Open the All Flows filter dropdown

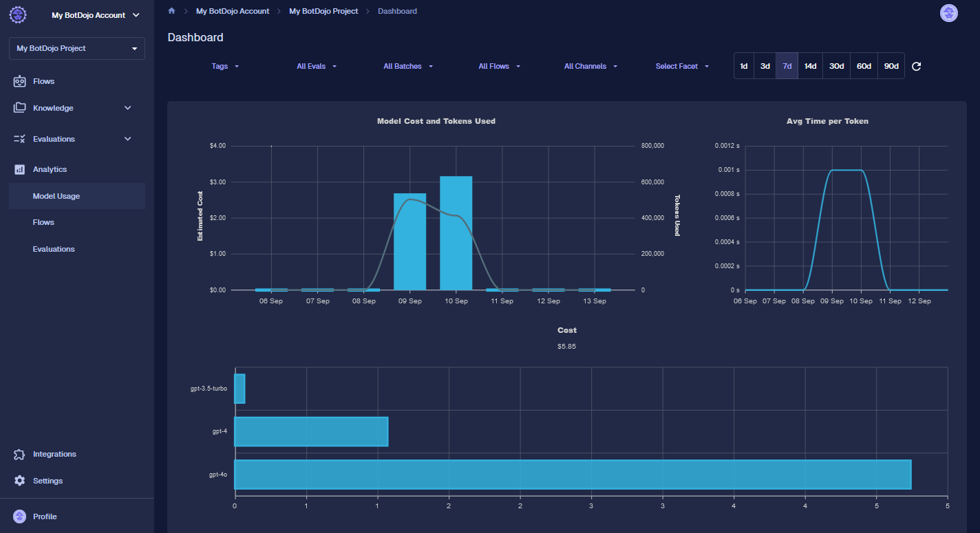click(500, 67)
